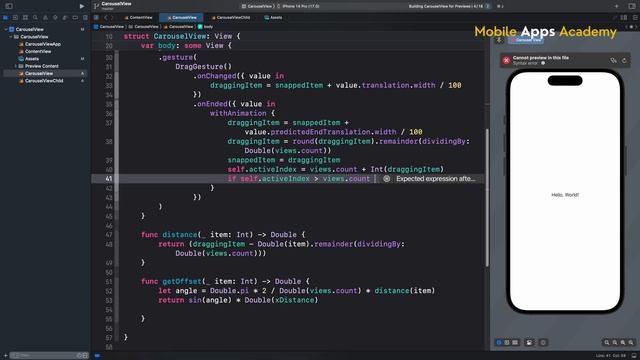Click the Library plus button
Image resolution: width=640 pixels, height=360 pixels.
tap(616, 6)
